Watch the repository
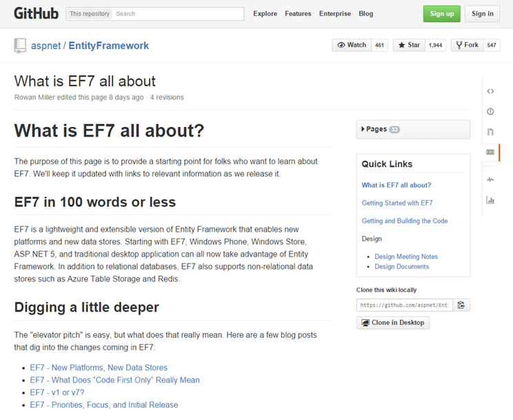This screenshot has height=420, width=513. (352, 46)
